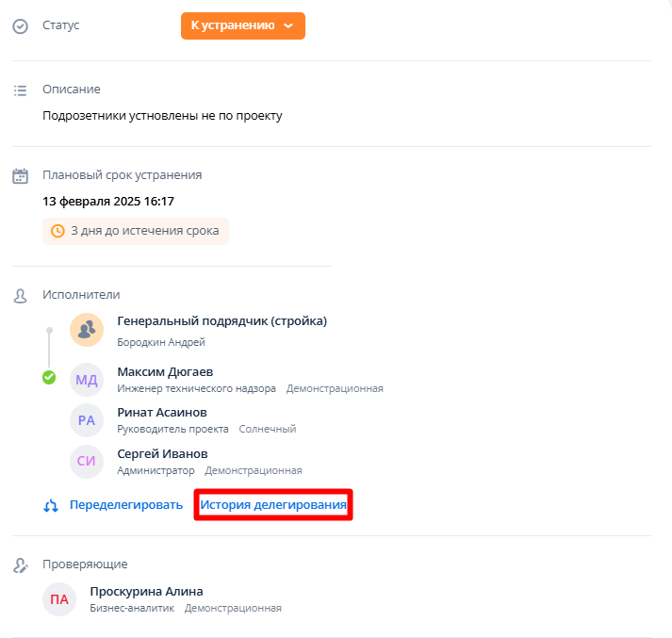The width and height of the screenshot is (672, 638).
Task: Click the date «13 февраля 2025 16:17»
Action: tap(108, 201)
